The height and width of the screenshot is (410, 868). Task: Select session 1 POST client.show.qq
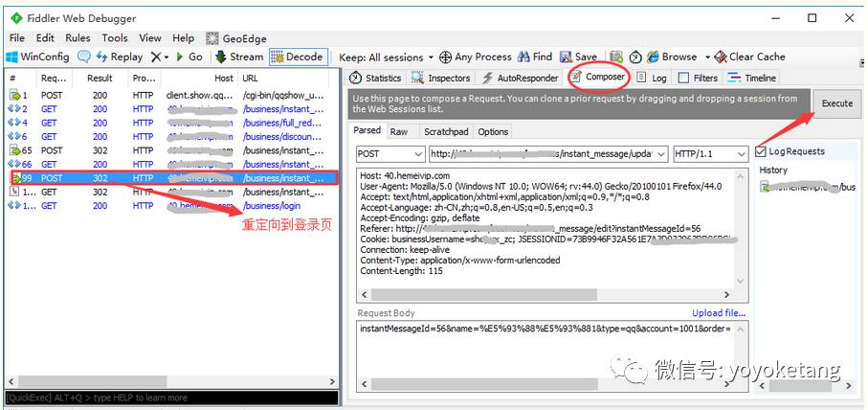(x=171, y=95)
